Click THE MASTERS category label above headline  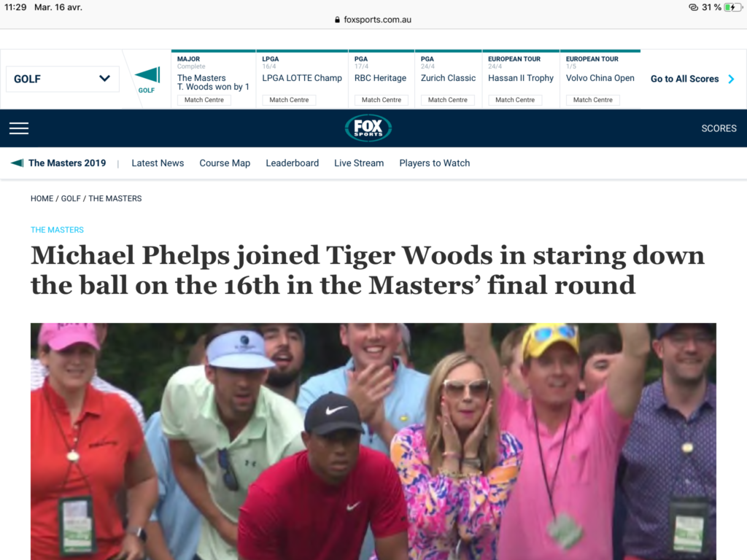coord(57,230)
